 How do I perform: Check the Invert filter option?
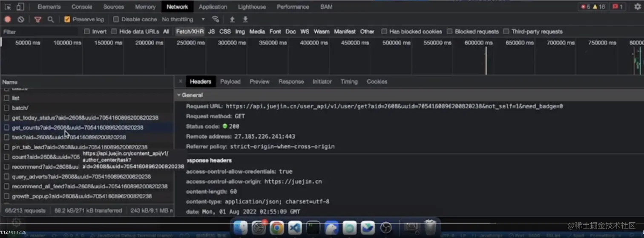point(87,32)
